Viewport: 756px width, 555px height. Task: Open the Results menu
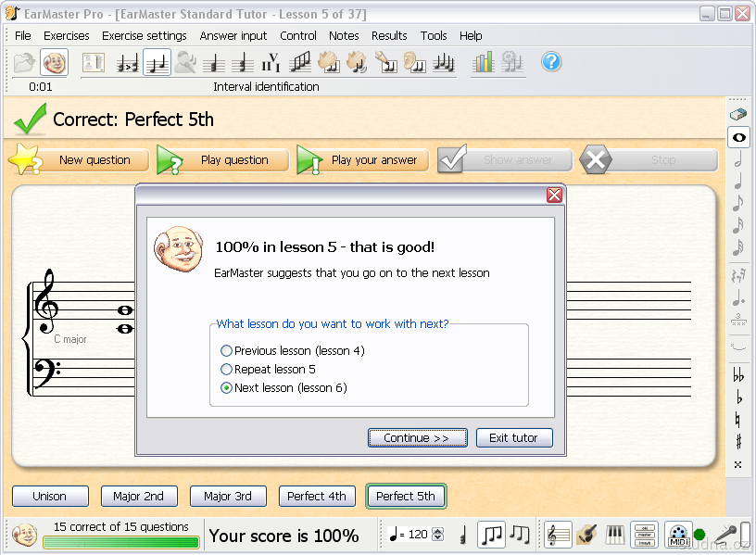[389, 36]
